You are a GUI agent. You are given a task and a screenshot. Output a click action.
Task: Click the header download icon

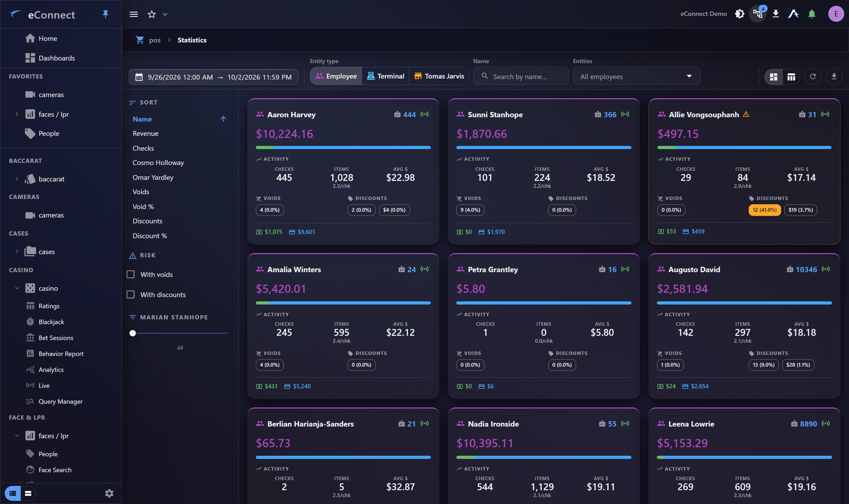(776, 14)
